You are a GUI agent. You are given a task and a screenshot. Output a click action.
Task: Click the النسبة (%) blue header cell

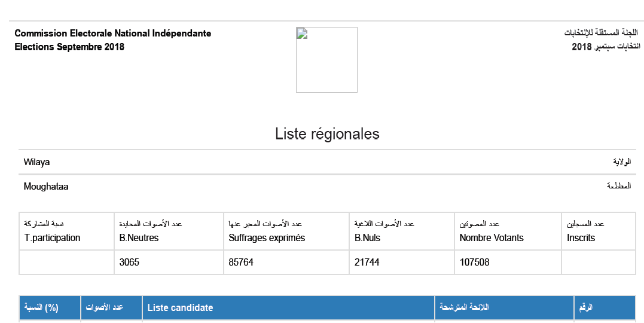pos(50,308)
